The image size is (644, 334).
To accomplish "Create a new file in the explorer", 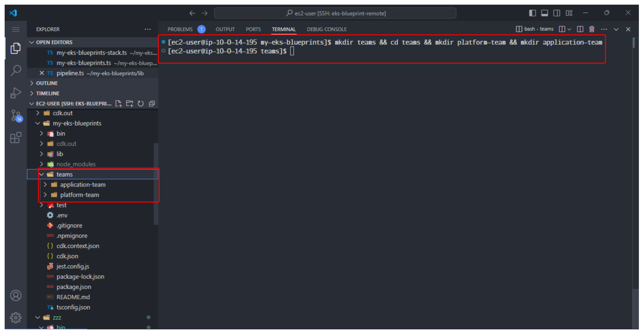I will click(119, 103).
